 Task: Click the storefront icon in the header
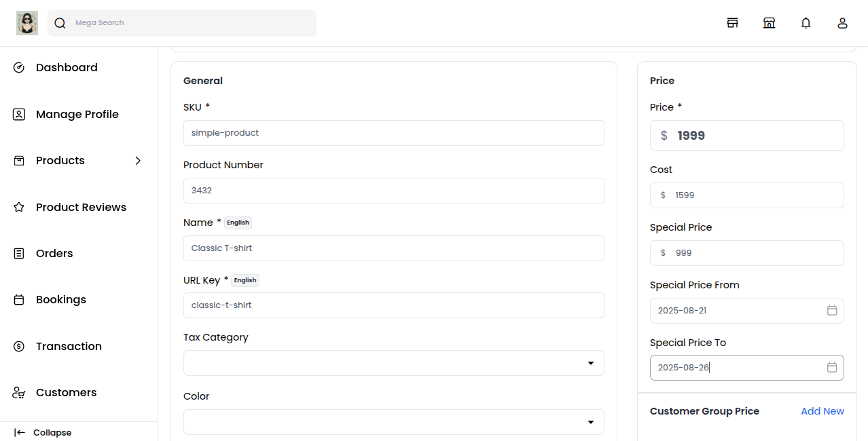732,23
